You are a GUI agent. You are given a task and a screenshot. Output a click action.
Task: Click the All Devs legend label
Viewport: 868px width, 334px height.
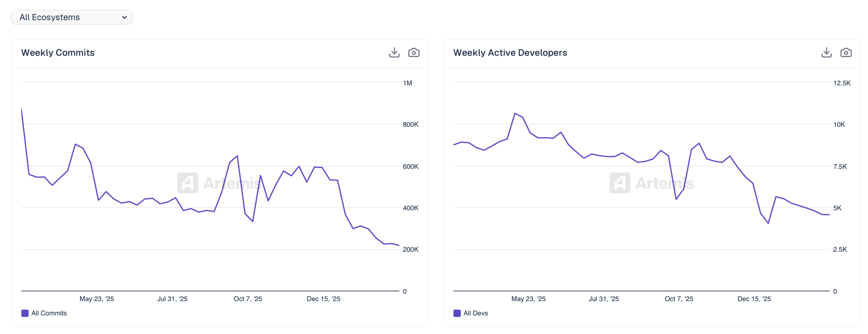tap(476, 313)
